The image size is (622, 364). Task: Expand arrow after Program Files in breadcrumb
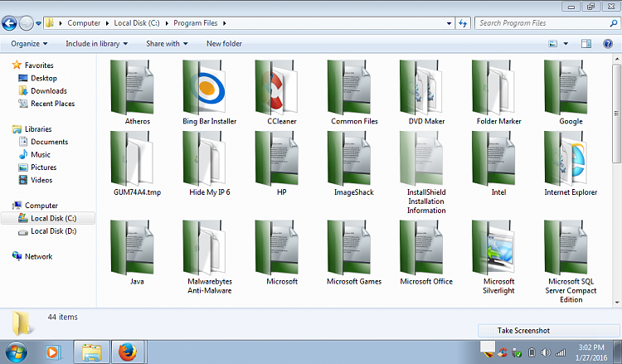tap(225, 23)
